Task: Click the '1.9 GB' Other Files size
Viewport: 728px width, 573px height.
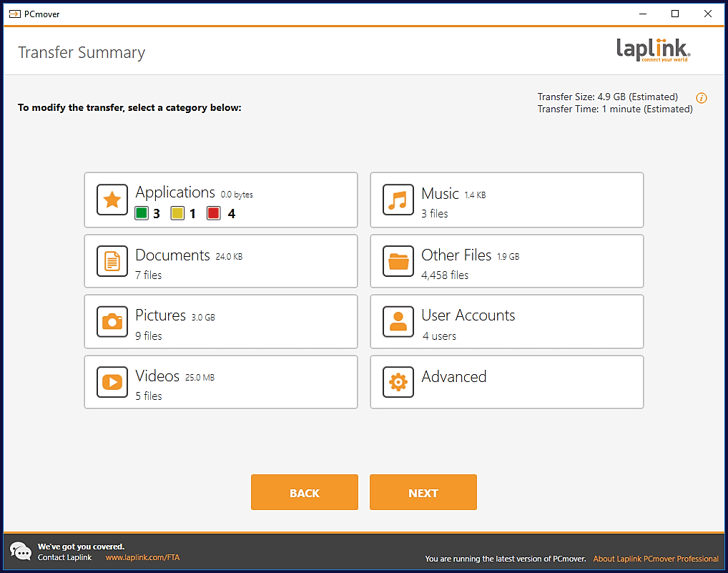Action: 508,256
